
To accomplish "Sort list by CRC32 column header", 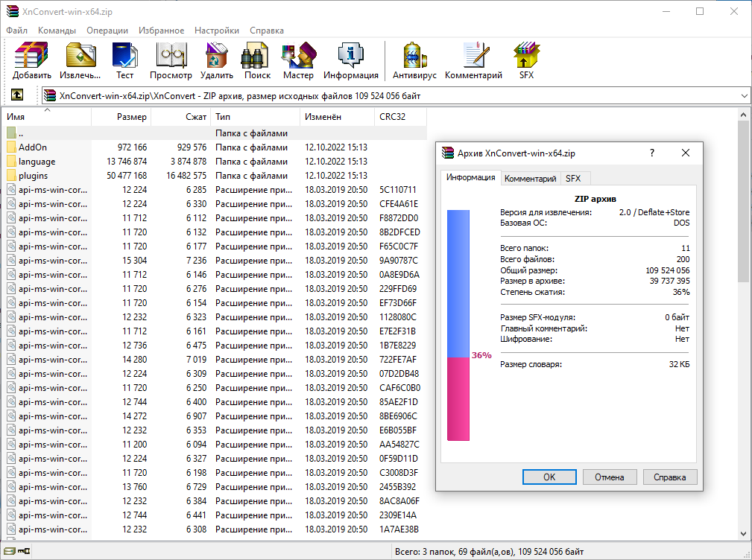I will pos(400,116).
